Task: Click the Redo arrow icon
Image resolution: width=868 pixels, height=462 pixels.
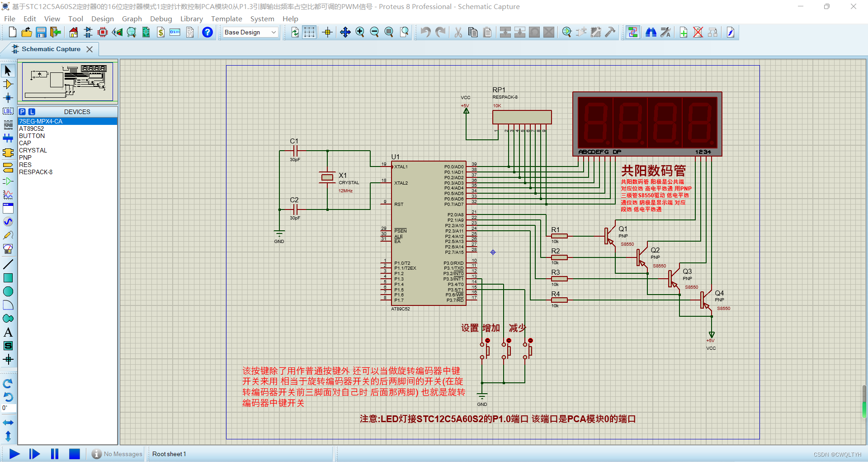Action: (x=440, y=32)
